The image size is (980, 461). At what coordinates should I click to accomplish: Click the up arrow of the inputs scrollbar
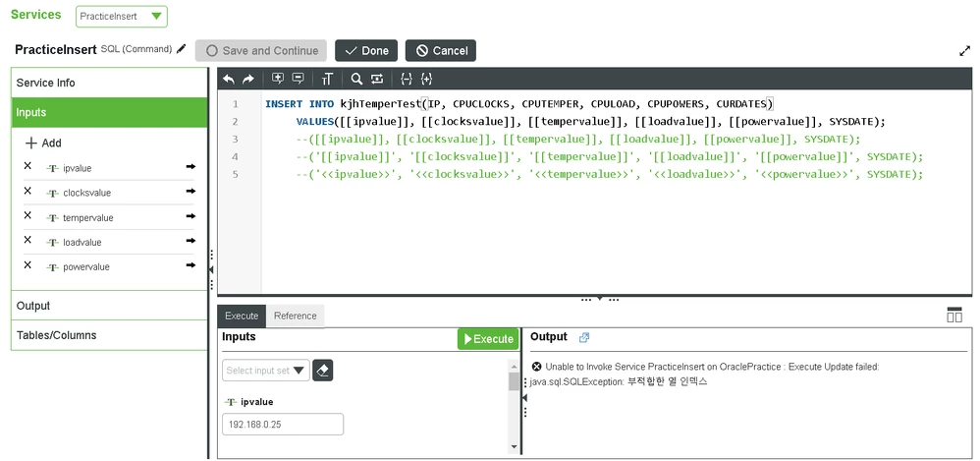(x=515, y=366)
